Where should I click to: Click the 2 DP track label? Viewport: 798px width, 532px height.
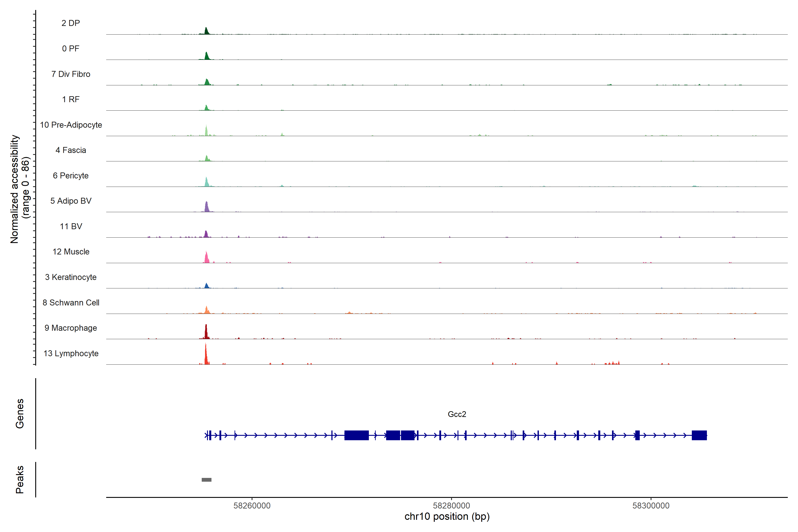(70, 23)
